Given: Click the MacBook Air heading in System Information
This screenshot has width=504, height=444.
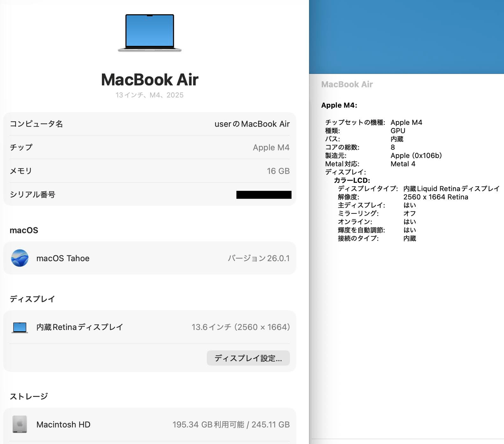Looking at the screenshot, I should [x=347, y=84].
